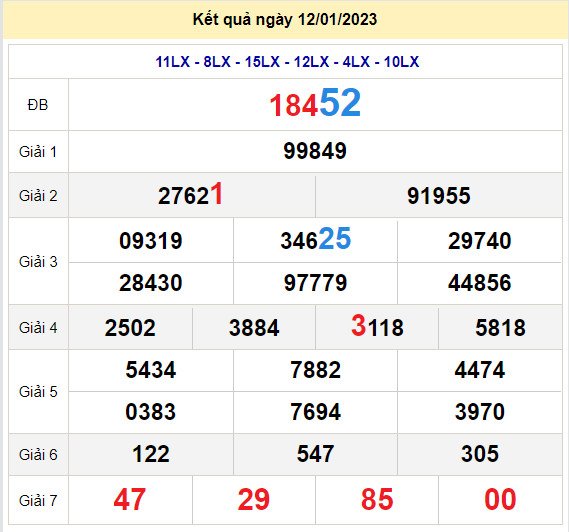
Task: Select Giải 3 number 44856
Action: coord(479,283)
